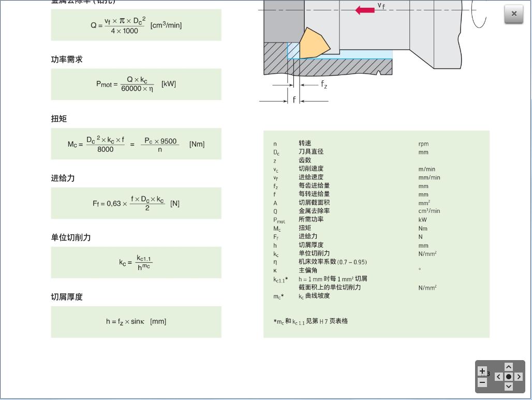Screen dimensions: 532x400
Task: Click the 齿数 legend entry
Action: [x=305, y=160]
